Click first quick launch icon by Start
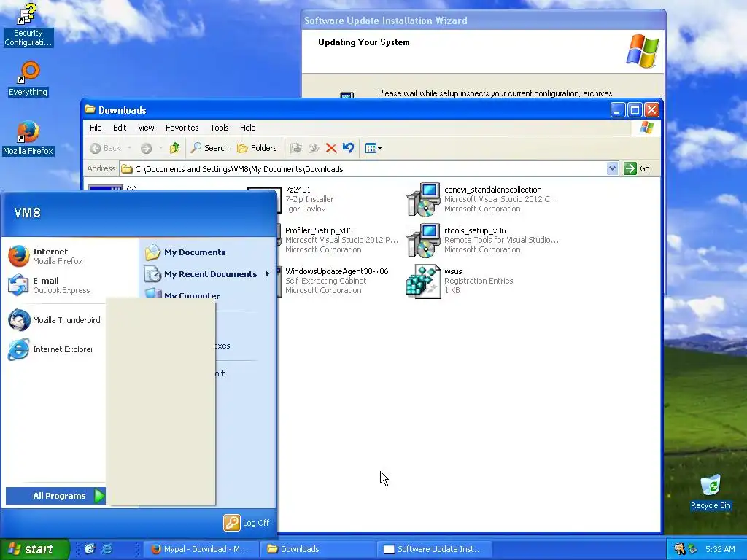Screen dimensions: 747x560 (x=90, y=549)
